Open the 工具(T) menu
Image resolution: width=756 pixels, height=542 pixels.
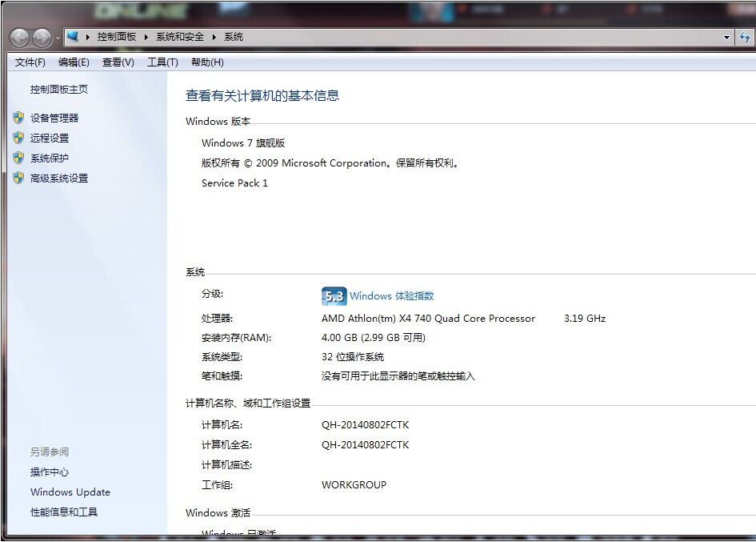click(x=162, y=62)
